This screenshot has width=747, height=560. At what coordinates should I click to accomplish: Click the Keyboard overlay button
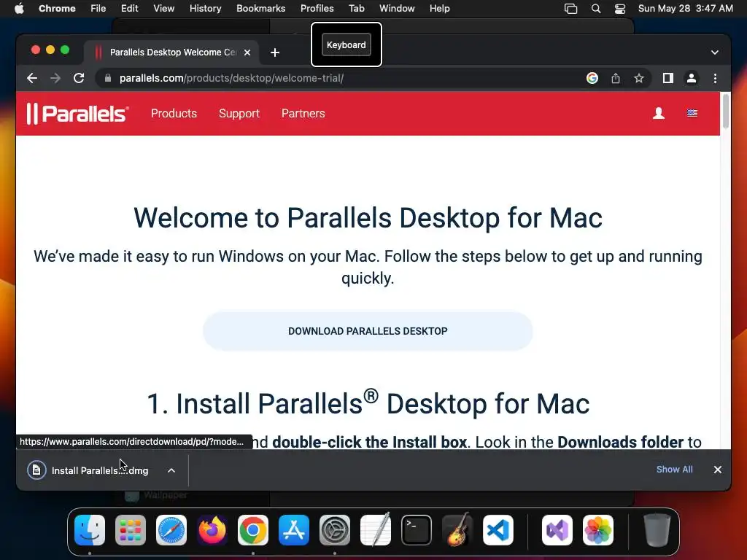(x=347, y=44)
